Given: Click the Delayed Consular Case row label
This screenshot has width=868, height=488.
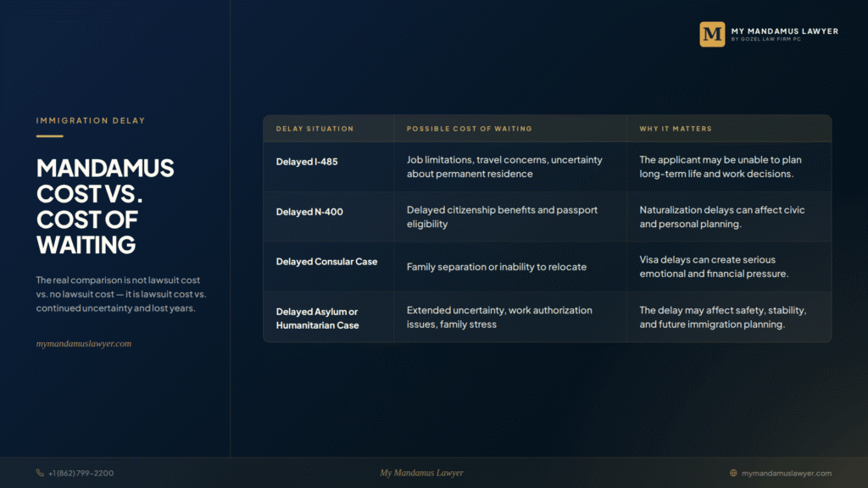Looking at the screenshot, I should [x=326, y=262].
